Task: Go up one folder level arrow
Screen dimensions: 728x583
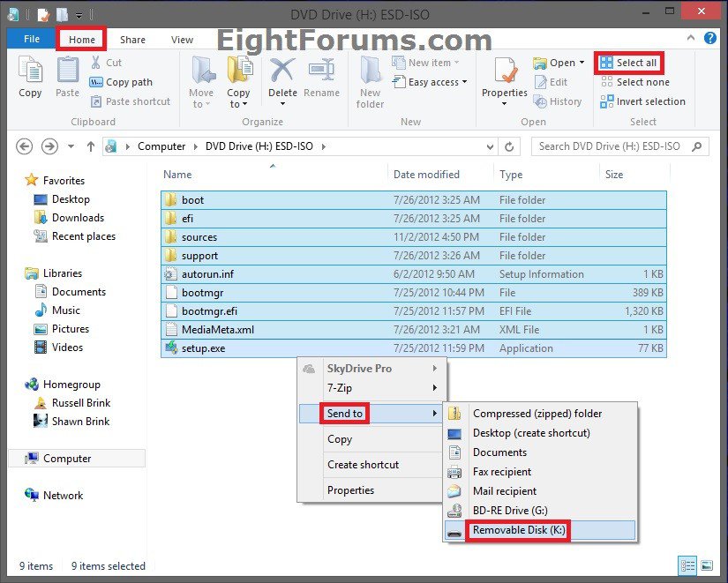Action: tap(91, 146)
